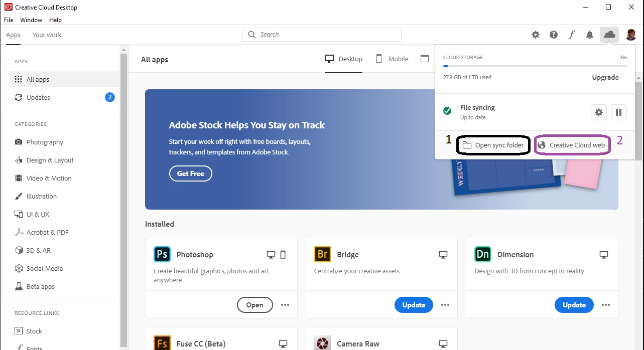Click the Creative Cloud logo in title bar
Viewport: 644px width, 350px height.
pyautogui.click(x=8, y=7)
